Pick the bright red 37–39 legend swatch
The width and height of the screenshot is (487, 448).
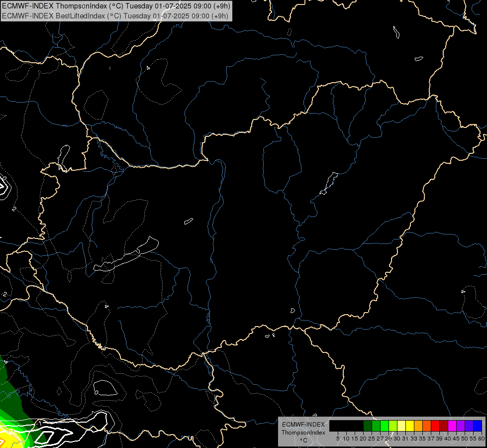click(435, 426)
